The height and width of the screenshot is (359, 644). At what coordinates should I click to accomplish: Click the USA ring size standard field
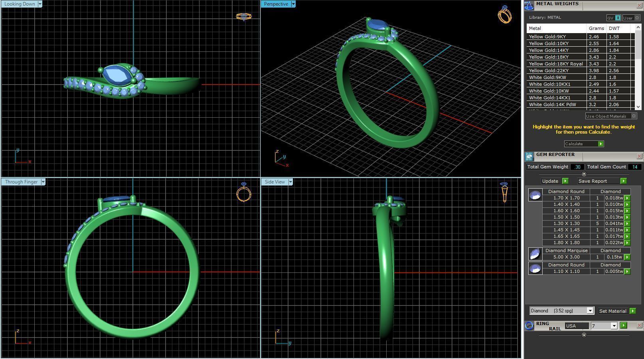click(577, 326)
